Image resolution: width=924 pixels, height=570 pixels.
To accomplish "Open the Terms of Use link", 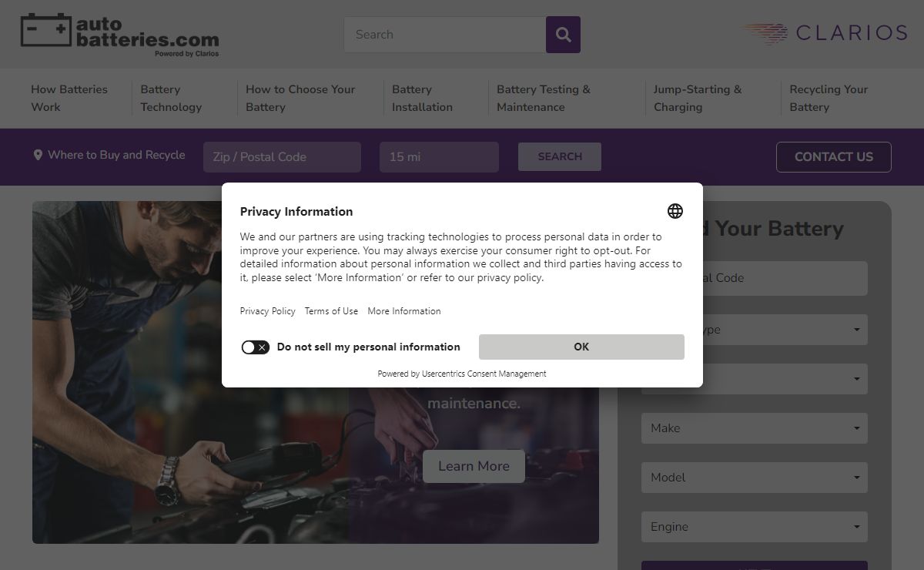I will point(331,311).
